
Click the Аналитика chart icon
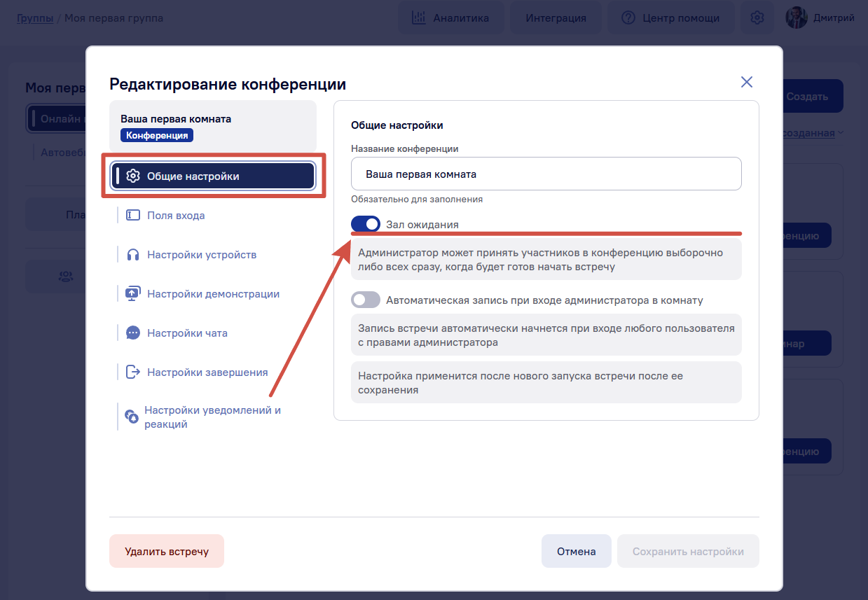(x=419, y=18)
